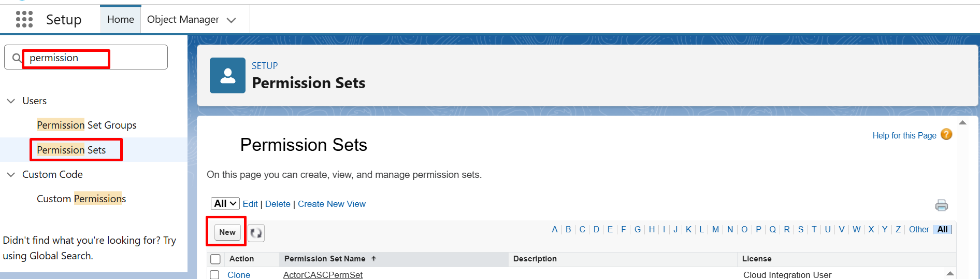Switch to the Home tab
This screenshot has width=980, height=279.
(x=121, y=19)
